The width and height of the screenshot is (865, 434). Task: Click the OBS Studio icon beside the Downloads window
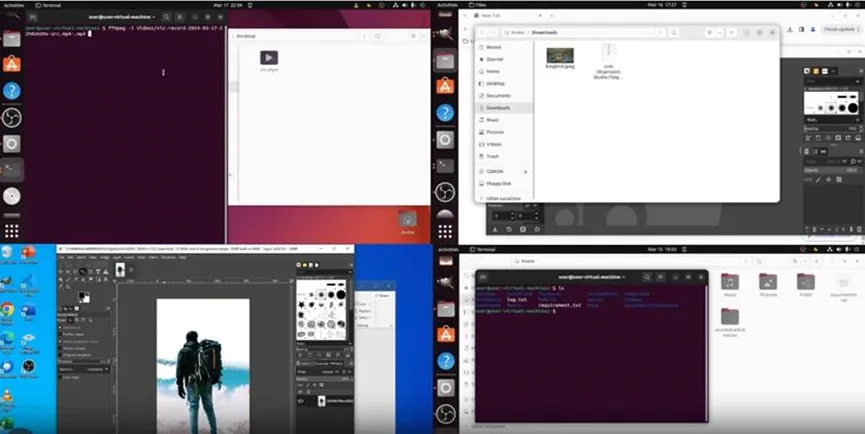click(445, 191)
